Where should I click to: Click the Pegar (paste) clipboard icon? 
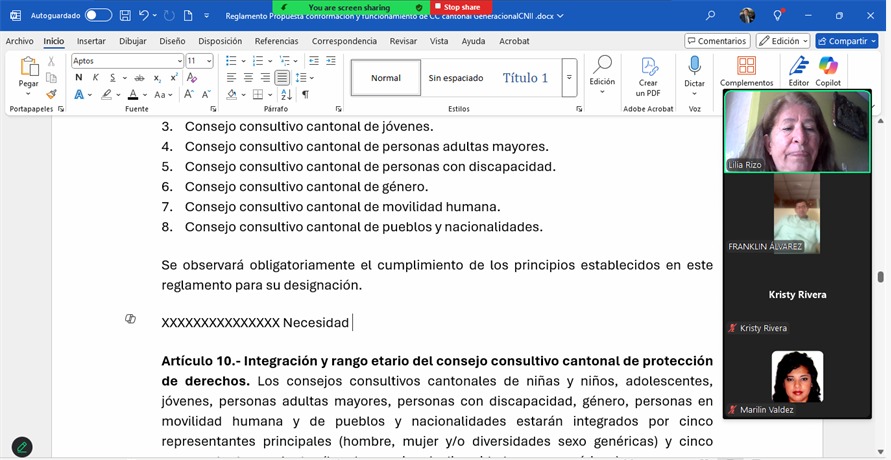coord(28,67)
